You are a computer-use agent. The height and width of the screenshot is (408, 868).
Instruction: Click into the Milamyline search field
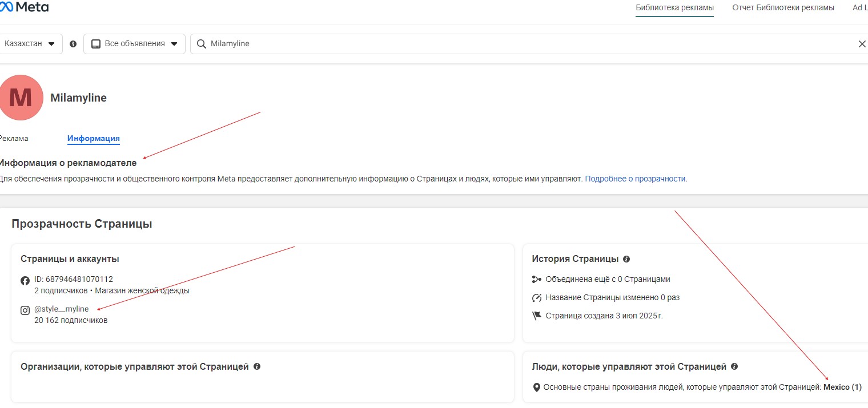pos(514,44)
